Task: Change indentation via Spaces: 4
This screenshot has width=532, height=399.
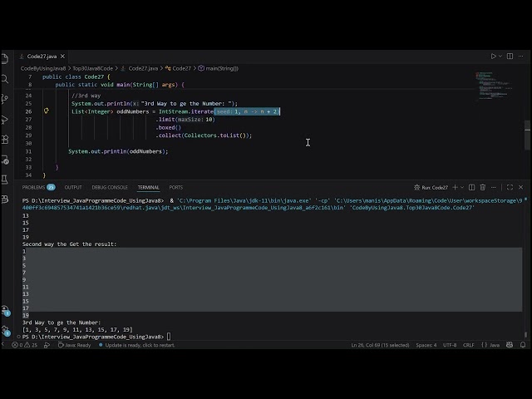Action: (426, 345)
